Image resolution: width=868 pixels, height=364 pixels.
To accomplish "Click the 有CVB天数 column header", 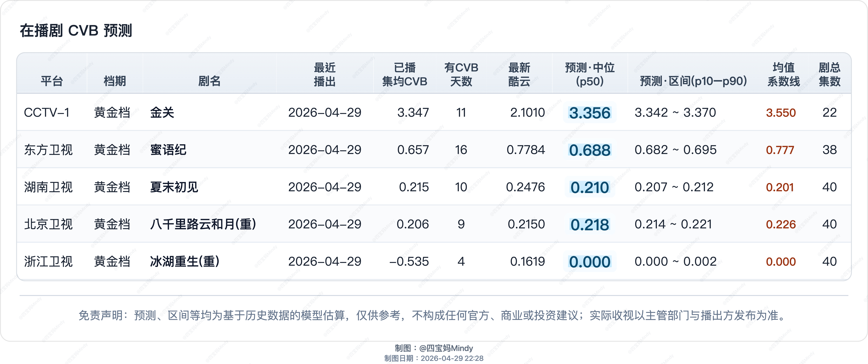I will tap(461, 74).
